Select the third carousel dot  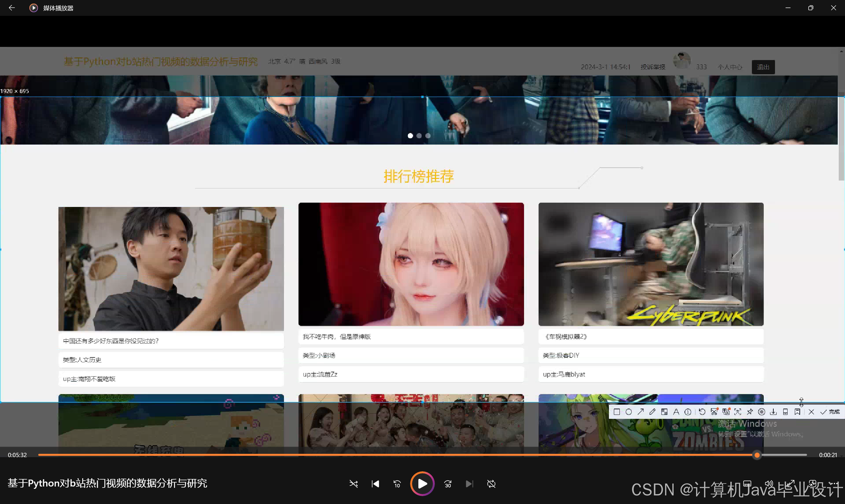click(x=428, y=136)
